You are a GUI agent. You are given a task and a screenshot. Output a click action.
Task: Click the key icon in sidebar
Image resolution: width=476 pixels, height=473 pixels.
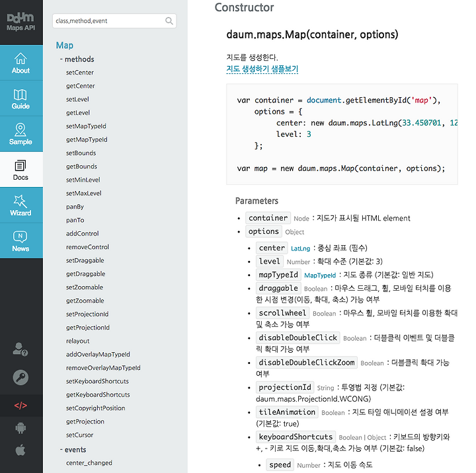click(20, 377)
